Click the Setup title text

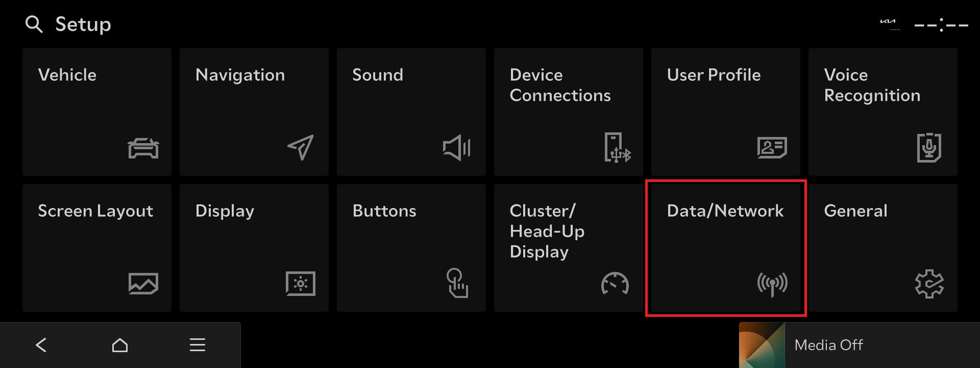[83, 24]
